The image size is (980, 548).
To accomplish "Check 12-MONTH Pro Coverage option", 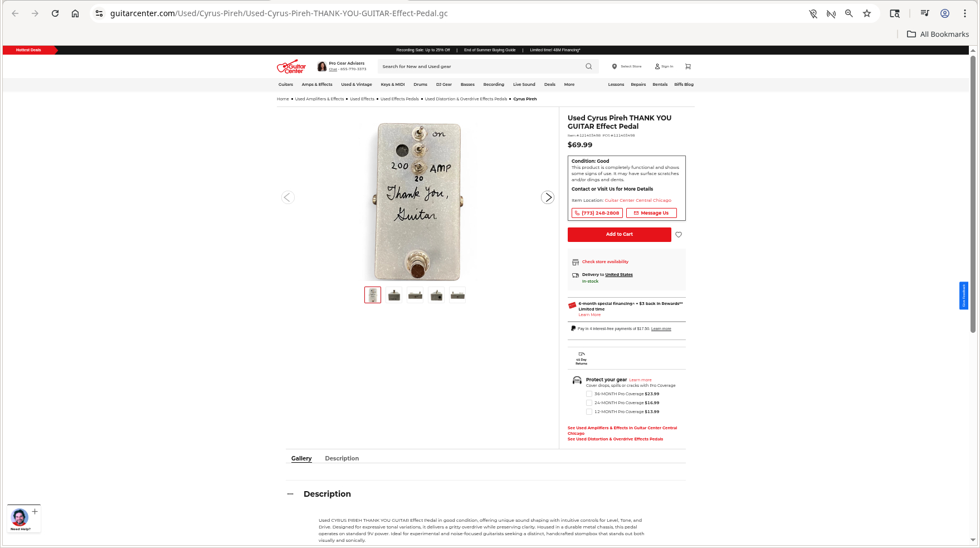I will click(589, 411).
